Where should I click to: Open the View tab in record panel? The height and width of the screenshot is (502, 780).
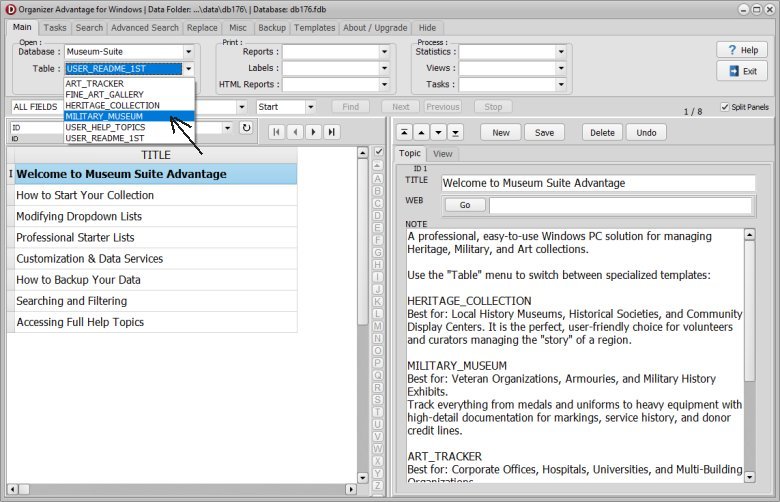click(x=442, y=154)
